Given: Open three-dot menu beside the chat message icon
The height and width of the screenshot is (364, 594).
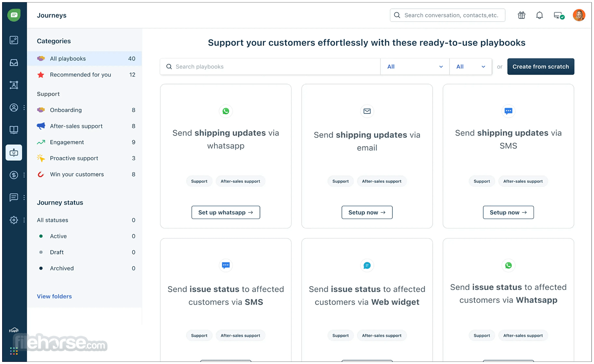Looking at the screenshot, I should tap(24, 197).
